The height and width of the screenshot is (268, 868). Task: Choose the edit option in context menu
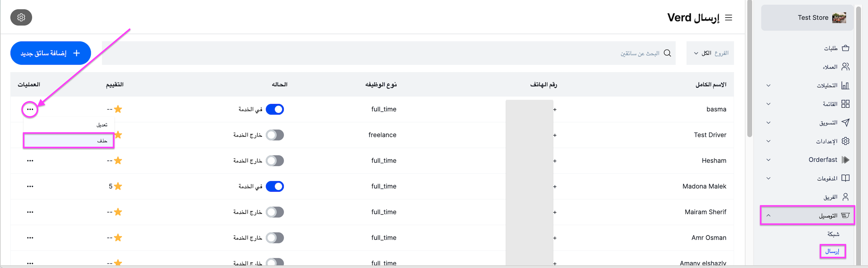69,125
